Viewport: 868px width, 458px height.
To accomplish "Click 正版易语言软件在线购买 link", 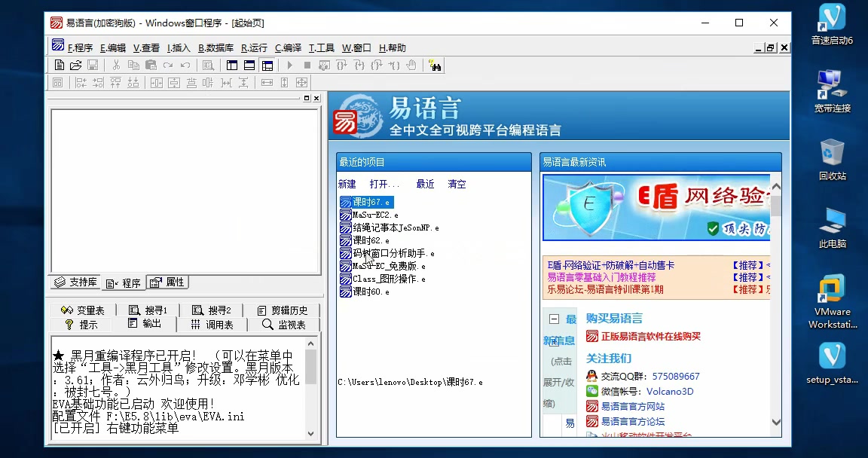I will [x=650, y=336].
